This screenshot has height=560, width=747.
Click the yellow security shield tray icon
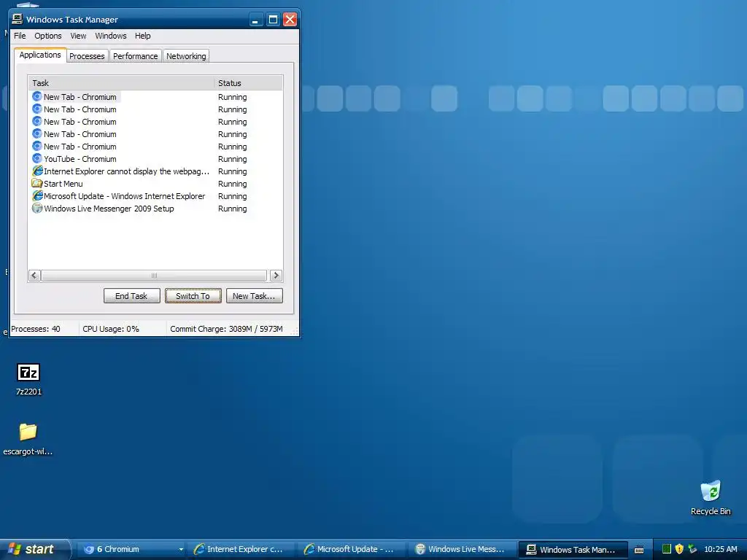coord(679,549)
